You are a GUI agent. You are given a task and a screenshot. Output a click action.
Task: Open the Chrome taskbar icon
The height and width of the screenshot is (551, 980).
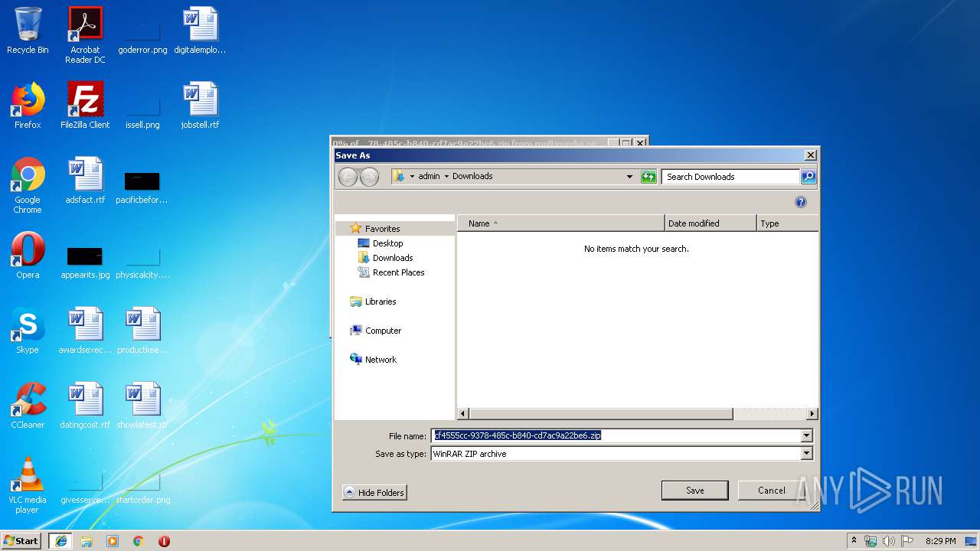click(139, 541)
